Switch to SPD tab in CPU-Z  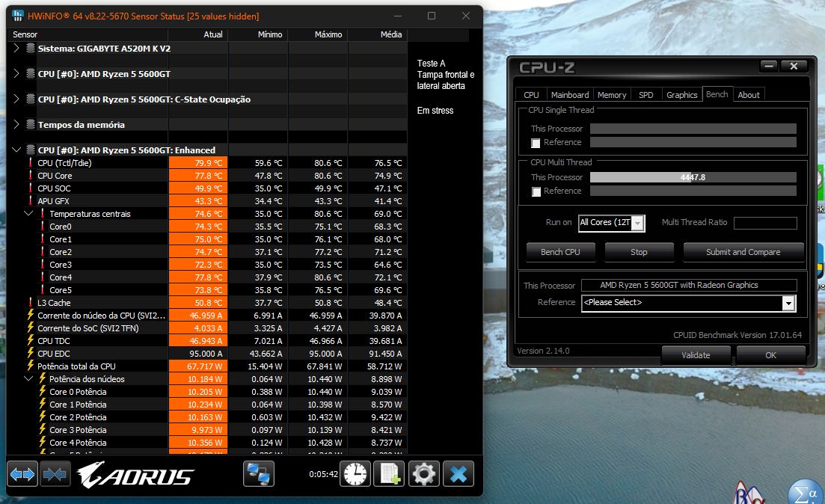646,95
